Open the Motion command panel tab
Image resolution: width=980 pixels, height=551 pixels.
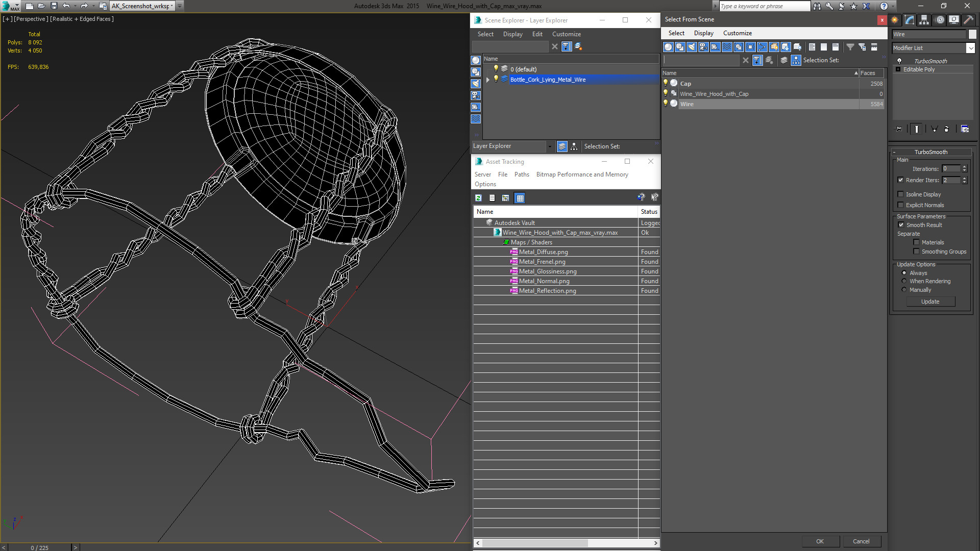(x=940, y=20)
